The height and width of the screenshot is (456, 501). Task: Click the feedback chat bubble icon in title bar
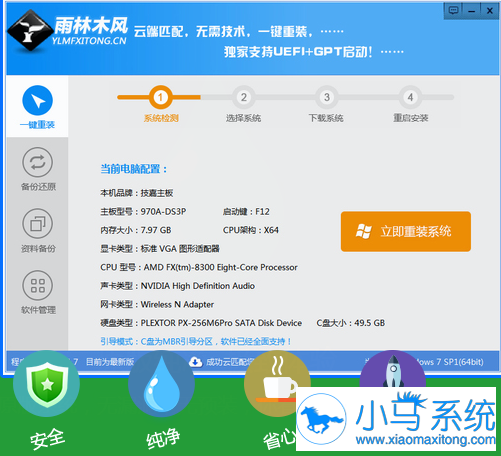(x=453, y=10)
